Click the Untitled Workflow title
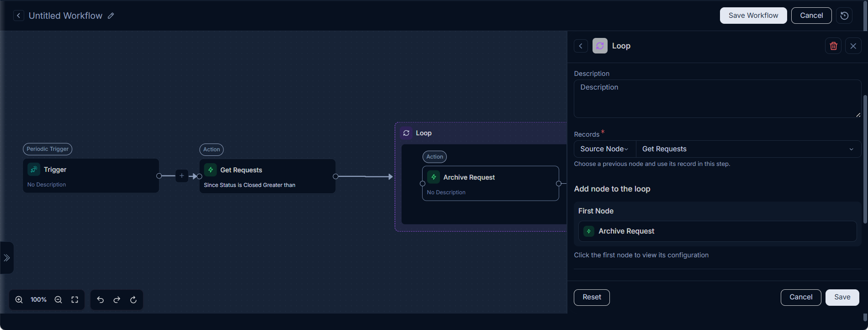Screen dimensions: 868x330 [x=65, y=16]
